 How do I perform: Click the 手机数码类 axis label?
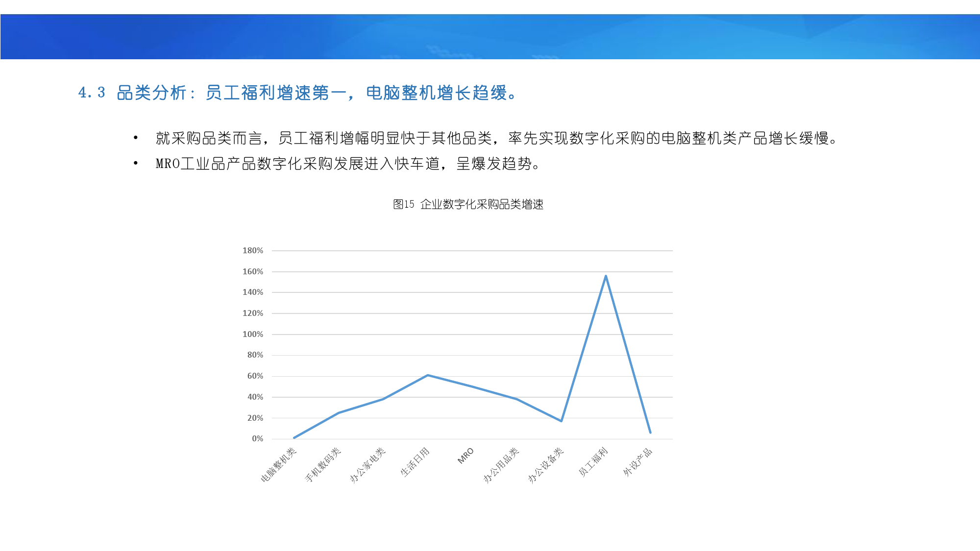point(323,465)
